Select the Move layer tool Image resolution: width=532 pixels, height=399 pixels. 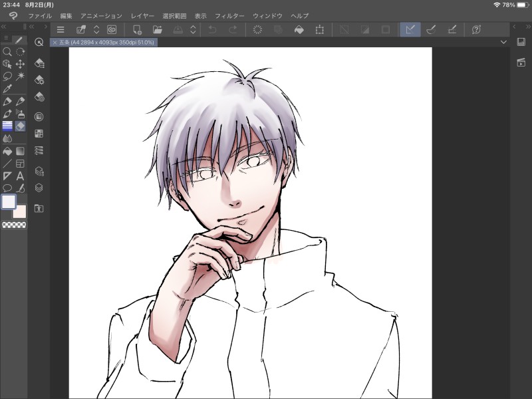pos(21,64)
